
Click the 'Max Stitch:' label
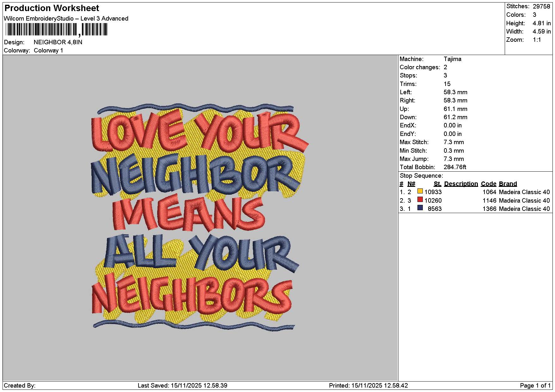click(414, 142)
